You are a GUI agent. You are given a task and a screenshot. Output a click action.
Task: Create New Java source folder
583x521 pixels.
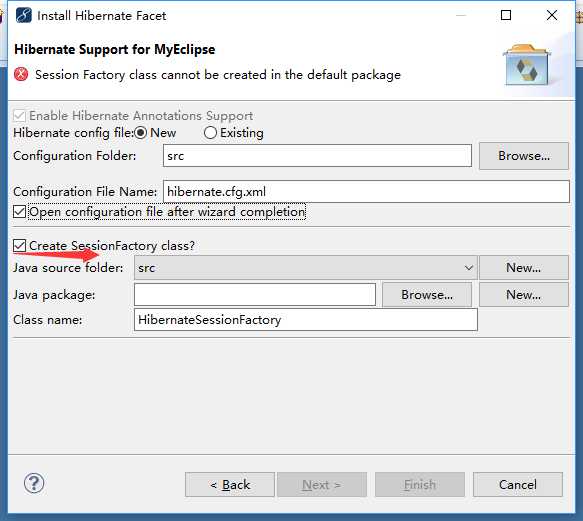524,268
